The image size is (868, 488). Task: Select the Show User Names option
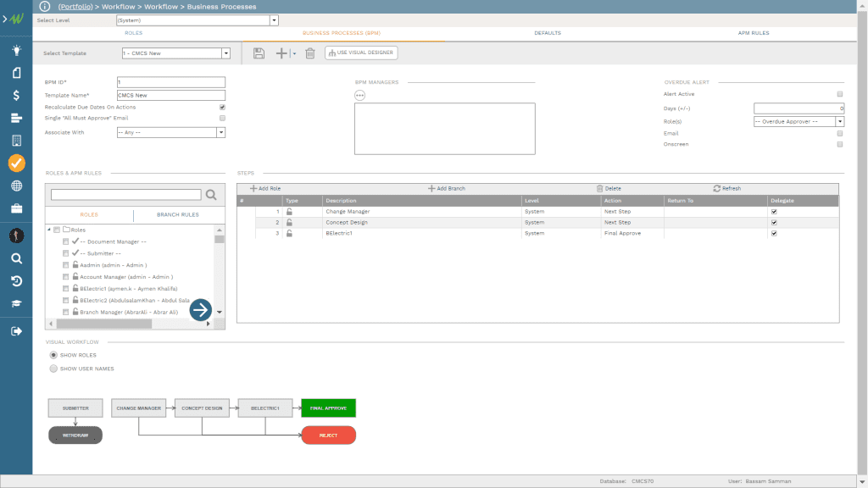pyautogui.click(x=53, y=369)
